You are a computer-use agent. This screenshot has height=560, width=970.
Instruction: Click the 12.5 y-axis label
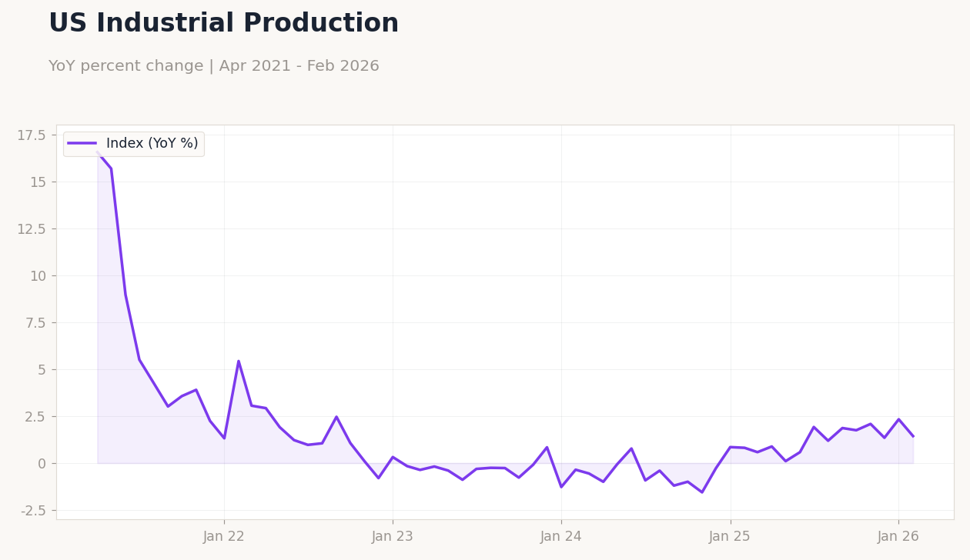tap(32, 229)
